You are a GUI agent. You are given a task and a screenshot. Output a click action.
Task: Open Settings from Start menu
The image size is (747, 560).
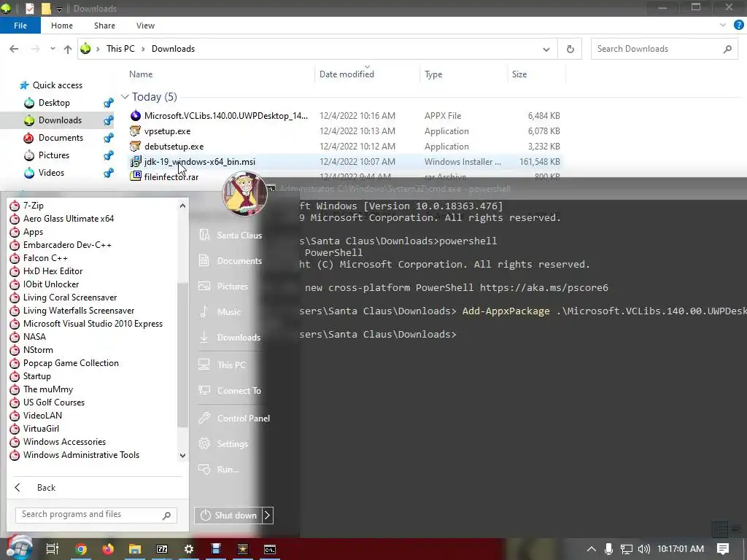point(223,444)
